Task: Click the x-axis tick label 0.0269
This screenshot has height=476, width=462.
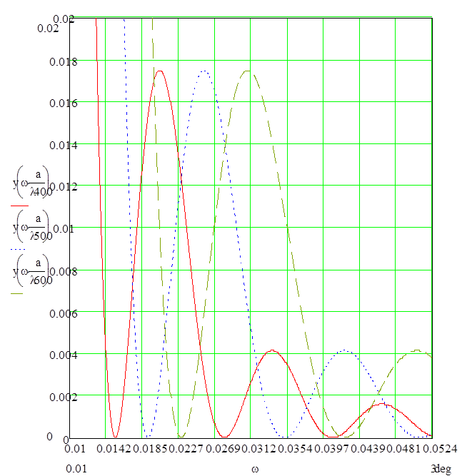Action: (223, 448)
